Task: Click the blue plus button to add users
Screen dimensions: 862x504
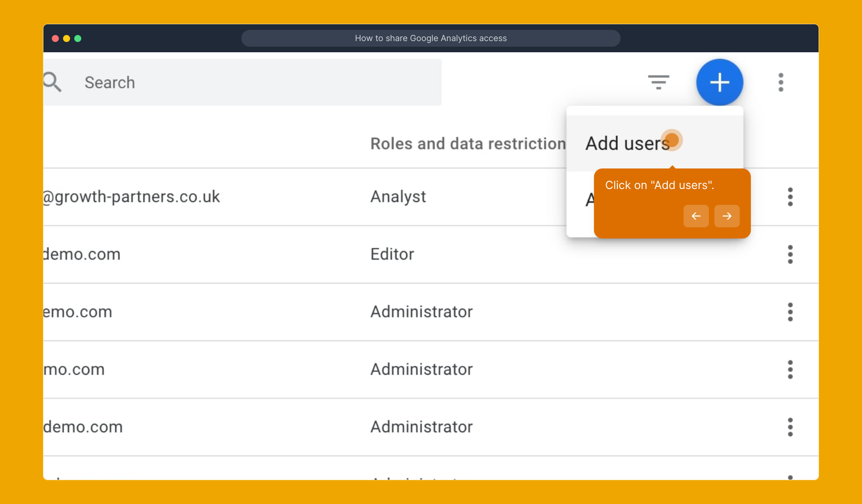Action: click(x=719, y=82)
